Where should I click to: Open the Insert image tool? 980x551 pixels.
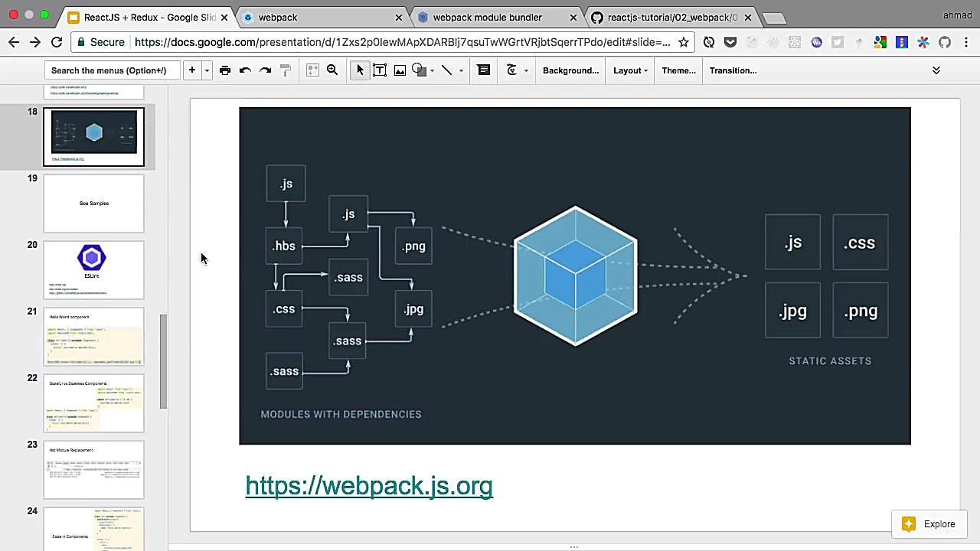[x=400, y=70]
